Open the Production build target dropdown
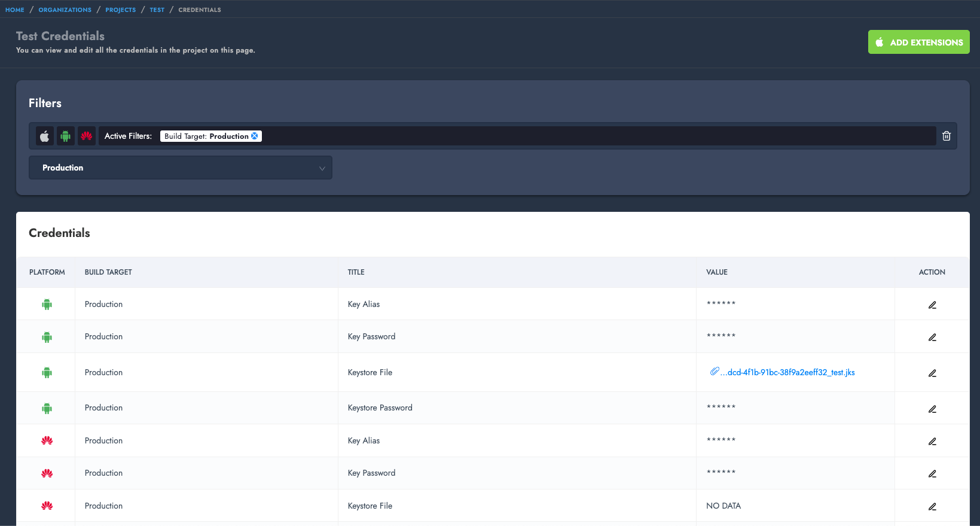This screenshot has height=526, width=980. pos(181,168)
